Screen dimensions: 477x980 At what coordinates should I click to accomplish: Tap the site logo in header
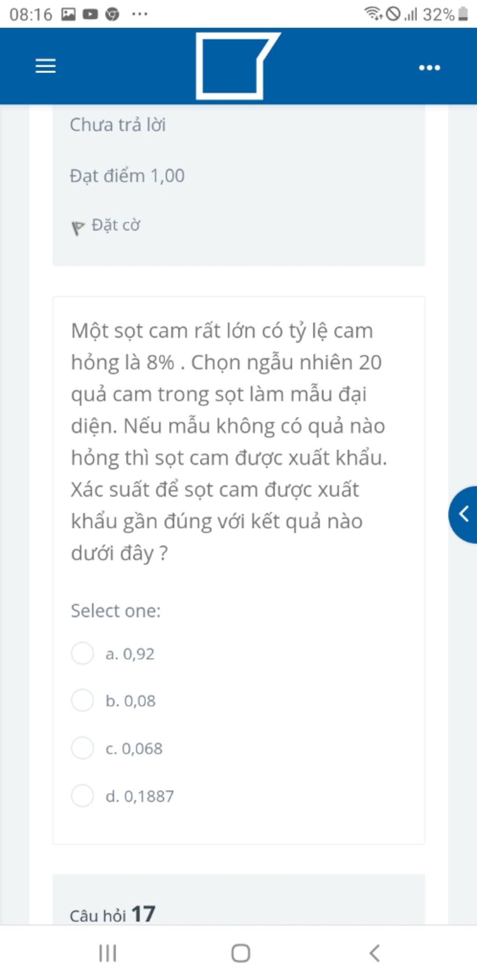click(238, 66)
